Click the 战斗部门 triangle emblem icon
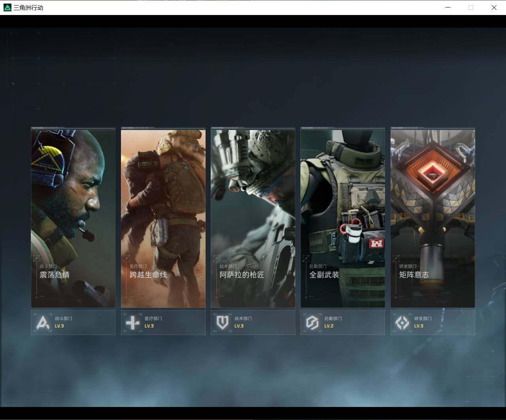The width and height of the screenshot is (506, 420). tap(43, 323)
